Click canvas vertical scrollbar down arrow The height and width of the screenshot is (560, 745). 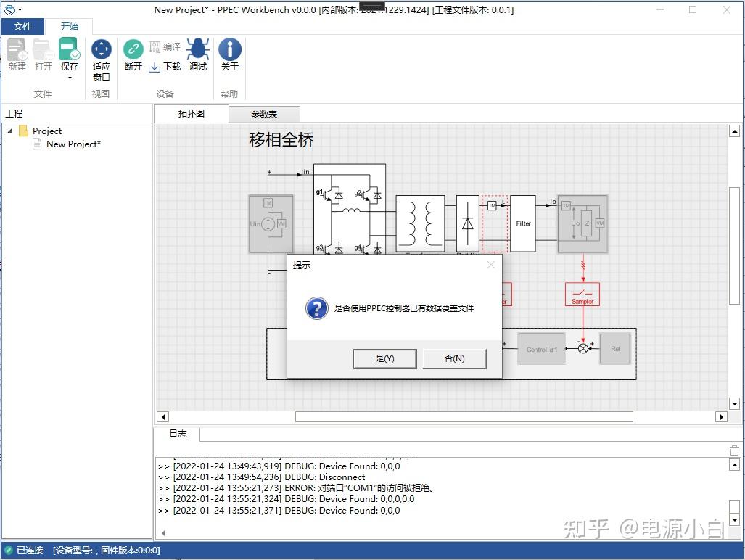click(x=734, y=404)
